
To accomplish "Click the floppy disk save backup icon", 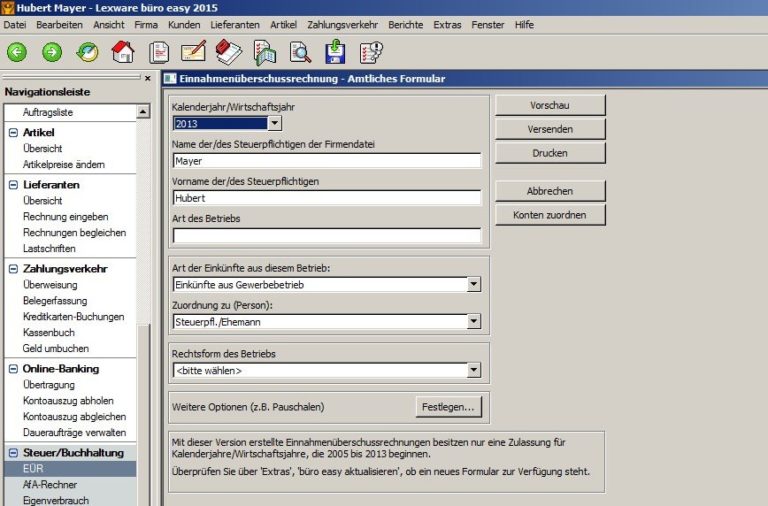I will (336, 52).
